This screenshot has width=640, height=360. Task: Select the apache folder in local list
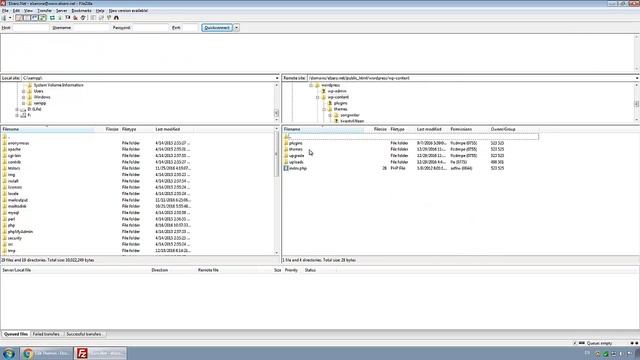pyautogui.click(x=14, y=149)
